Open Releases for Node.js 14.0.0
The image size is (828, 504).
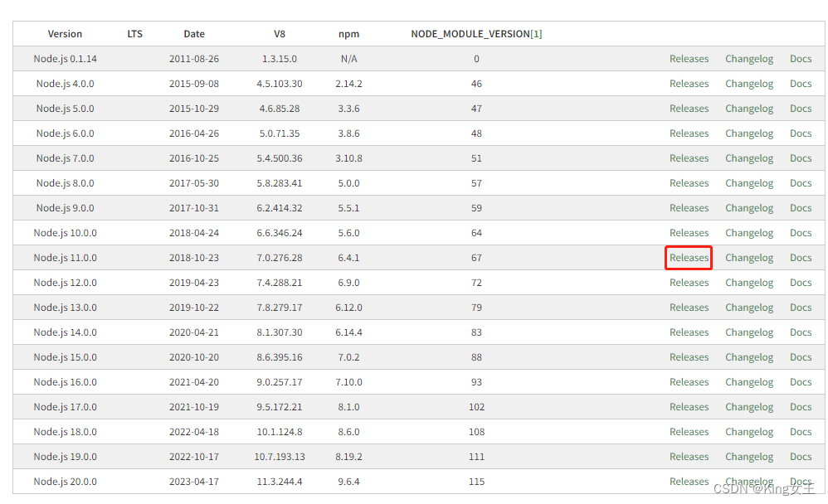[689, 332]
